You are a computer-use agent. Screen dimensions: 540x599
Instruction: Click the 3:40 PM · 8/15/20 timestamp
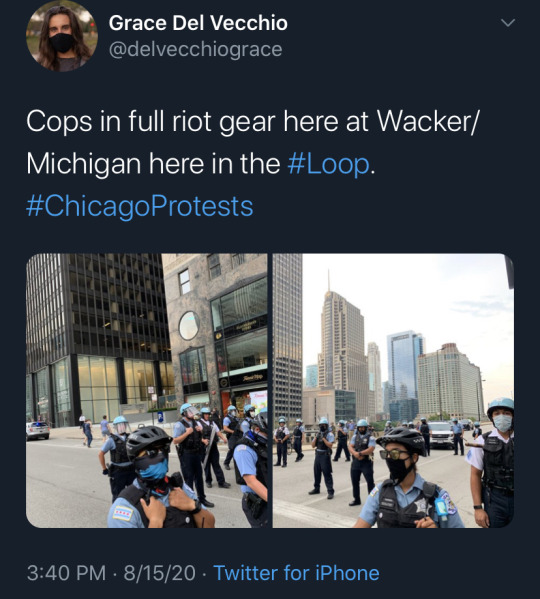[x=111, y=573]
